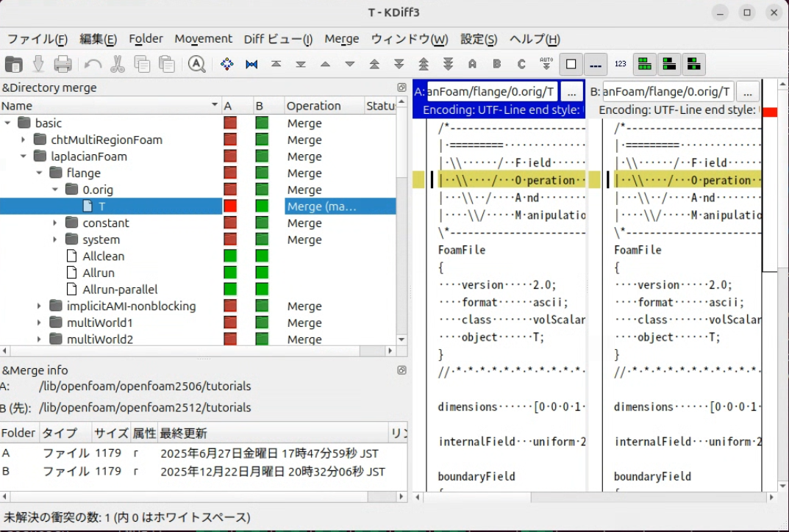This screenshot has width=789, height=532.
Task: Expand the multiWorld1 folder
Action: pyautogui.click(x=40, y=323)
